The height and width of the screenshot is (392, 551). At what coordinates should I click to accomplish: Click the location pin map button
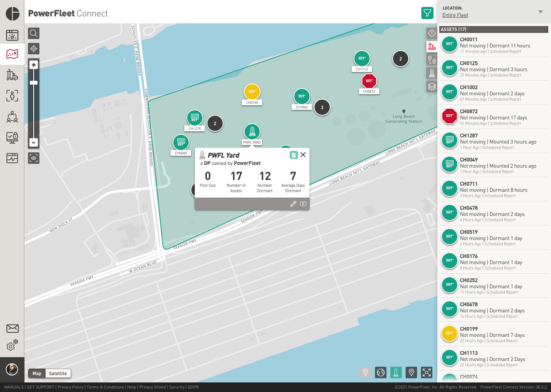point(411,372)
